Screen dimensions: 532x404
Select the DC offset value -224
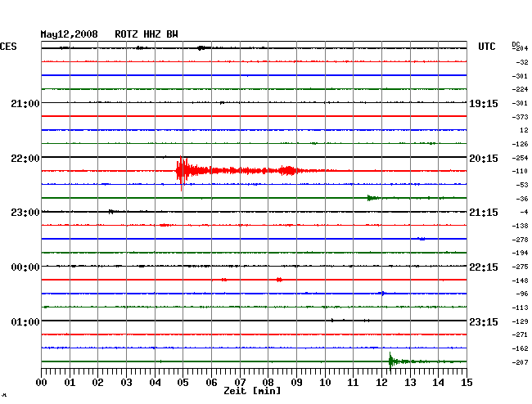(x=520, y=89)
